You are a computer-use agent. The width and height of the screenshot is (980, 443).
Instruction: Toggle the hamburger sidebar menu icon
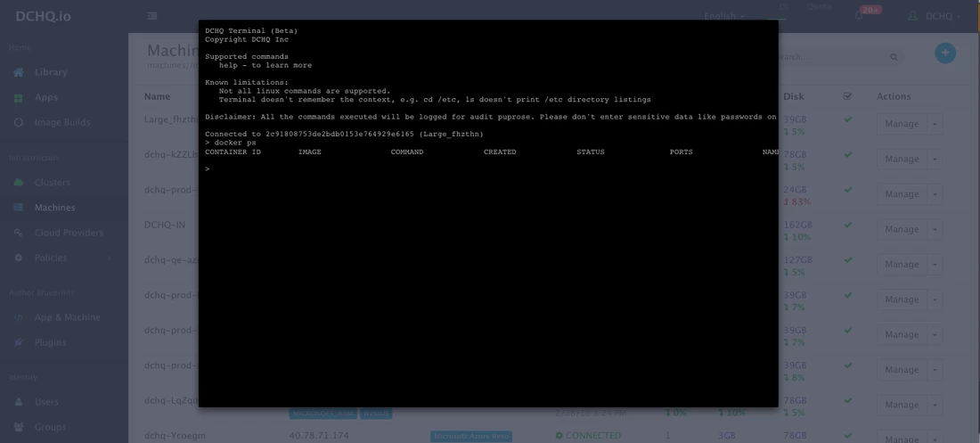click(x=151, y=16)
